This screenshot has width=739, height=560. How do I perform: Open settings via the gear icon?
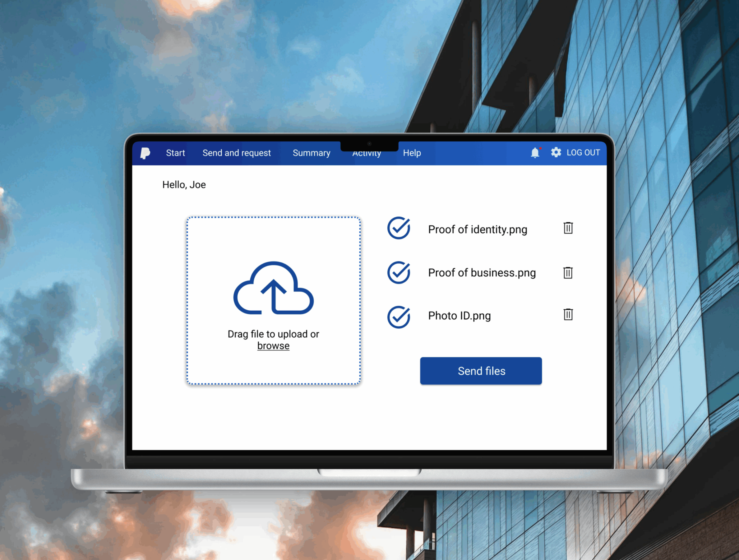(556, 152)
